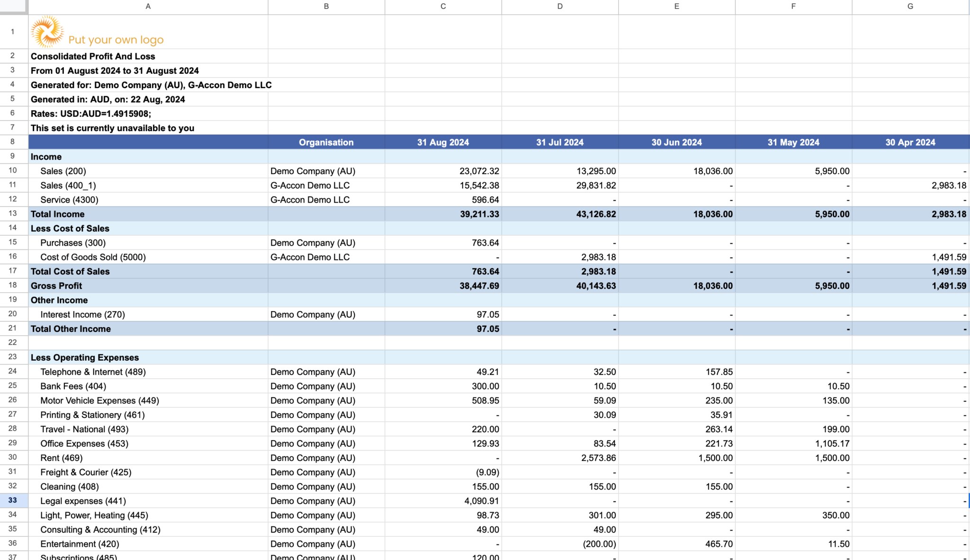This screenshot has width=970, height=560.
Task: Select 'Motor Vehicle Expenses (449)' cell
Action: (148, 400)
